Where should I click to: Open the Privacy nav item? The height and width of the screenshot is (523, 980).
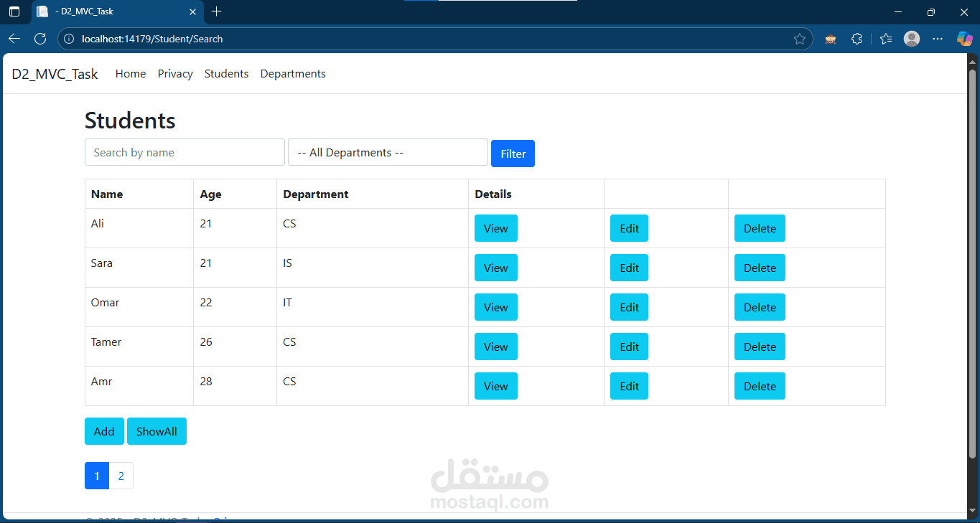pos(175,74)
